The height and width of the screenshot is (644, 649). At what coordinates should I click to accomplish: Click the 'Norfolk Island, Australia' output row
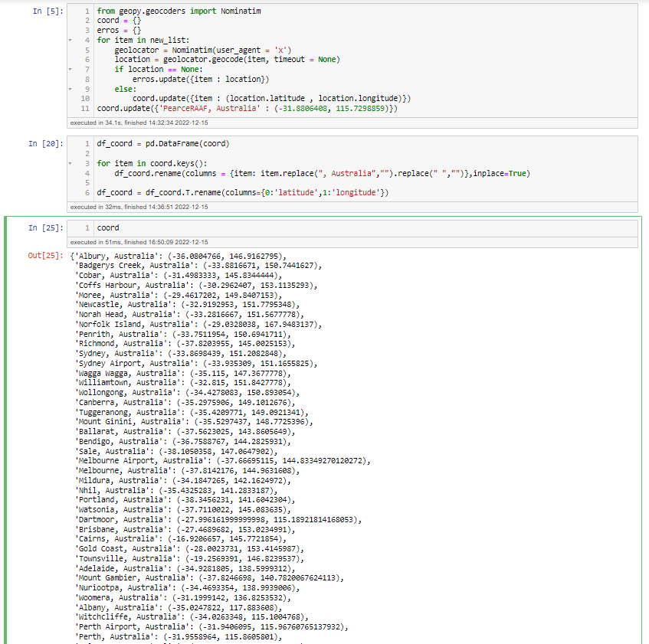coord(198,324)
